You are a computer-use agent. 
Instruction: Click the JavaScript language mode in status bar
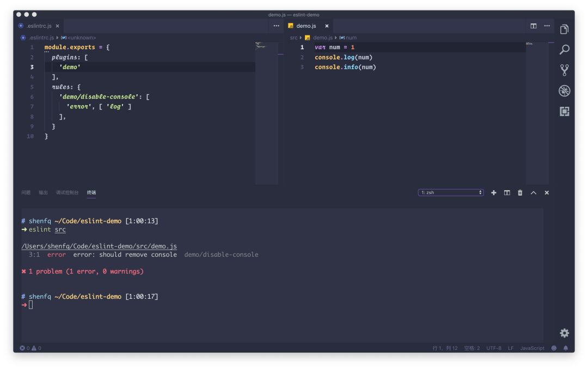pos(532,348)
